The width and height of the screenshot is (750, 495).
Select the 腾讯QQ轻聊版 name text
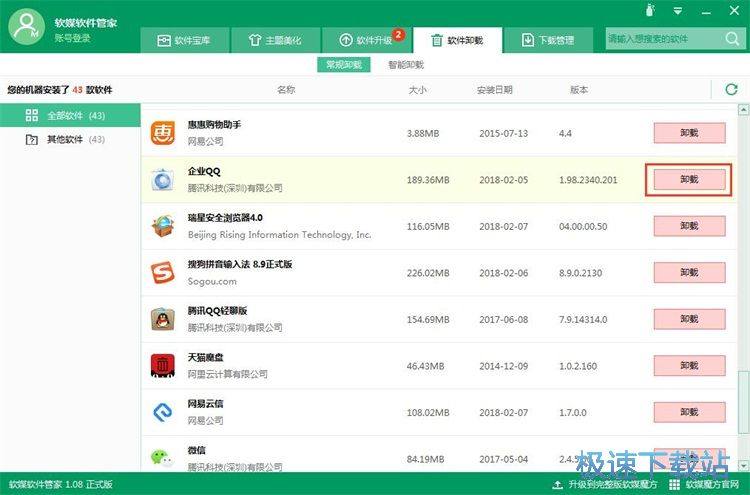[x=217, y=310]
